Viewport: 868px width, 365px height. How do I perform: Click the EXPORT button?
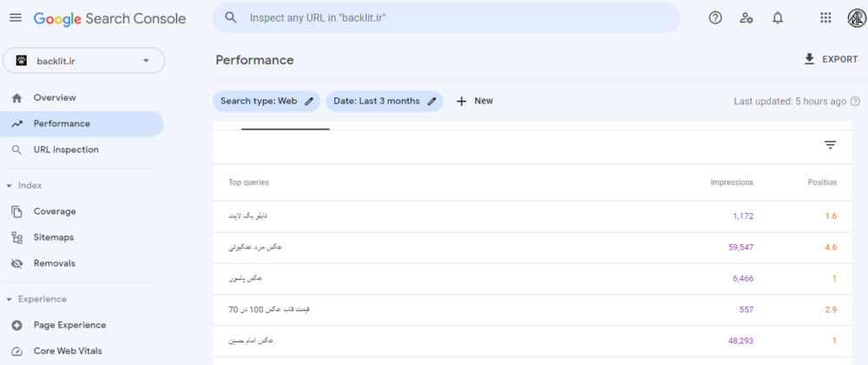[x=831, y=60]
